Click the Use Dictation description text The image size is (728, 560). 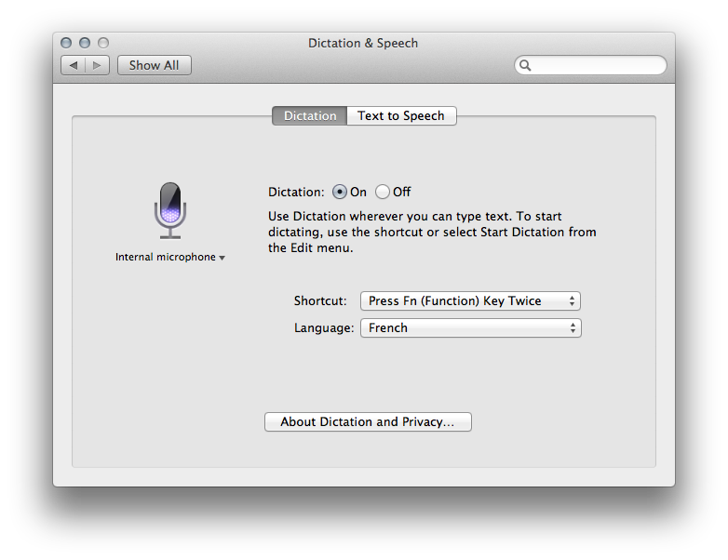pyautogui.click(x=432, y=232)
